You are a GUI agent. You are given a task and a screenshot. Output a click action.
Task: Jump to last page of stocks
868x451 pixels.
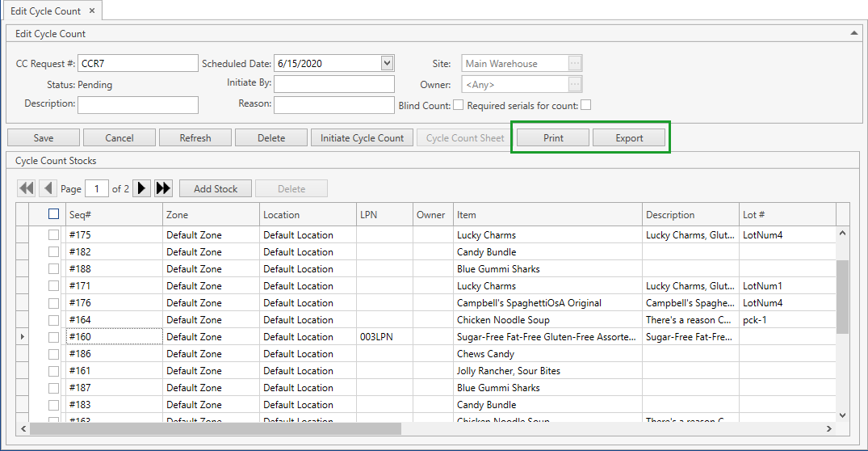tap(163, 188)
